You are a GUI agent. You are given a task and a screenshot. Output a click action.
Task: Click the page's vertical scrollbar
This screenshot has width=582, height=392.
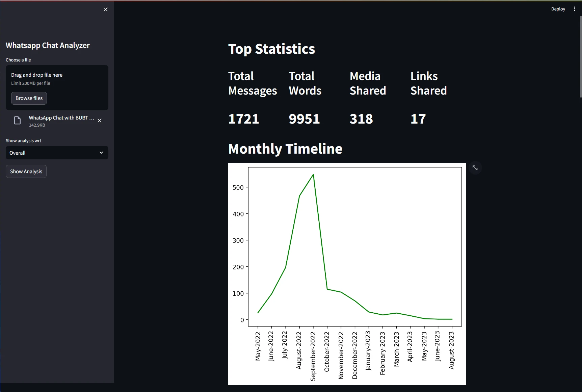[580, 57]
